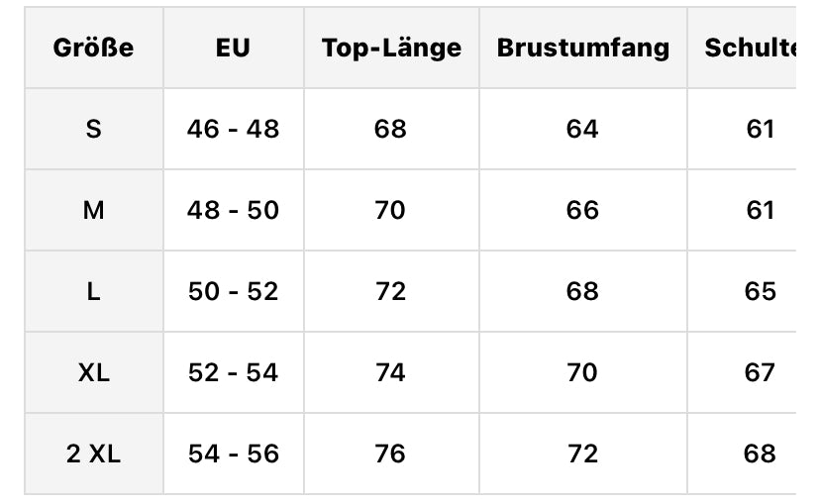Click Top-Länge value 74 for XL

pyautogui.click(x=391, y=372)
